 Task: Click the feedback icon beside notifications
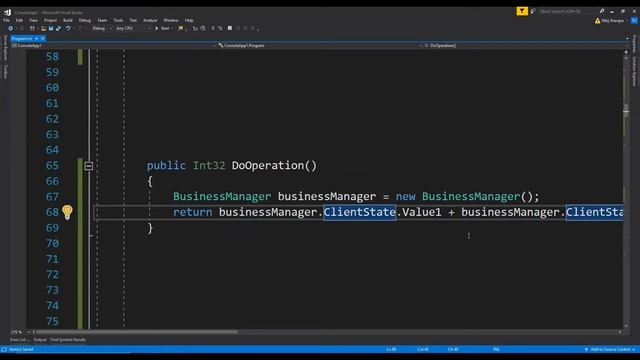coord(533,11)
